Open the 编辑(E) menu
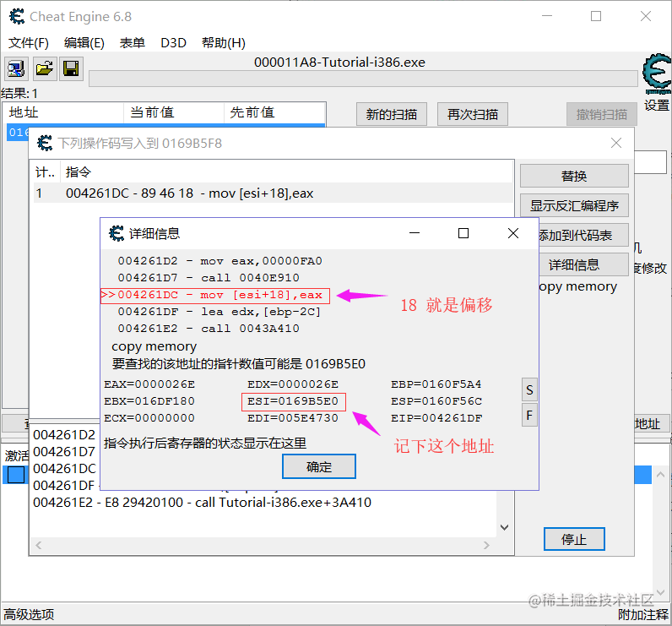 [84, 43]
